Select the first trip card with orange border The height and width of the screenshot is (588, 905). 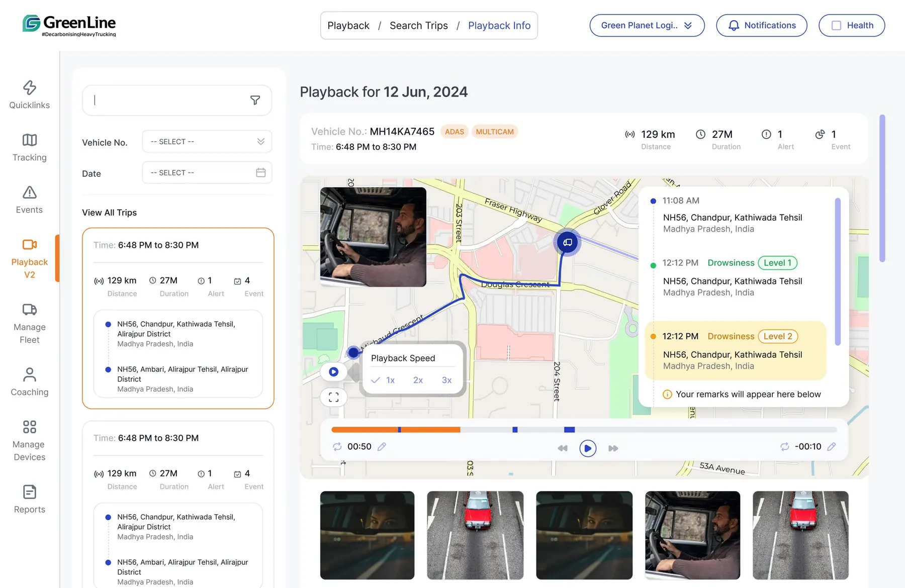(x=178, y=318)
